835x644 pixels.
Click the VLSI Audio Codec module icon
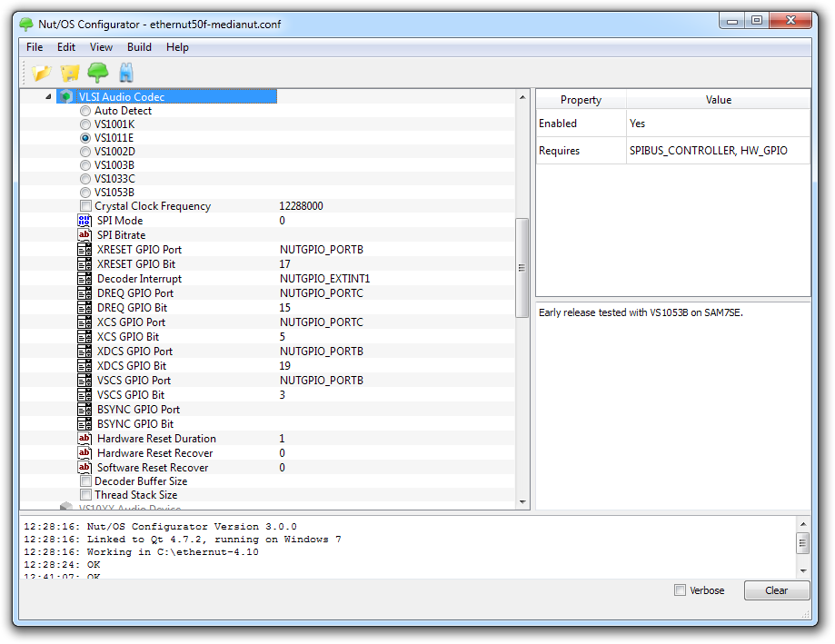pyautogui.click(x=66, y=97)
